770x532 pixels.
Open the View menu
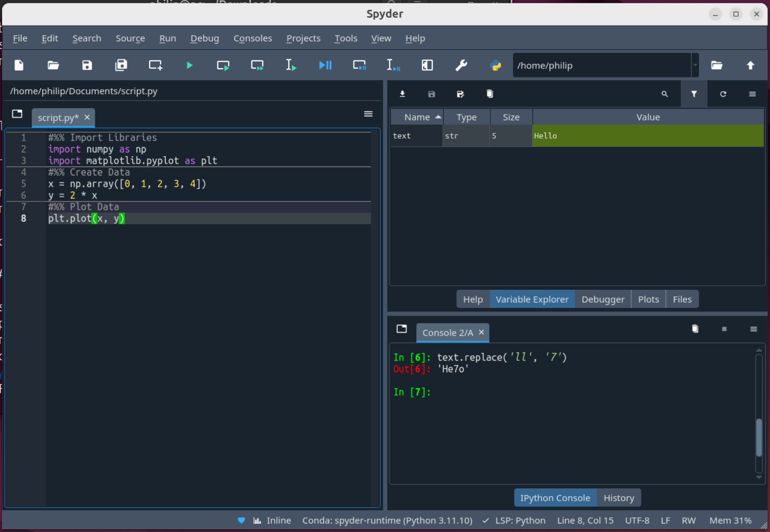pos(381,38)
